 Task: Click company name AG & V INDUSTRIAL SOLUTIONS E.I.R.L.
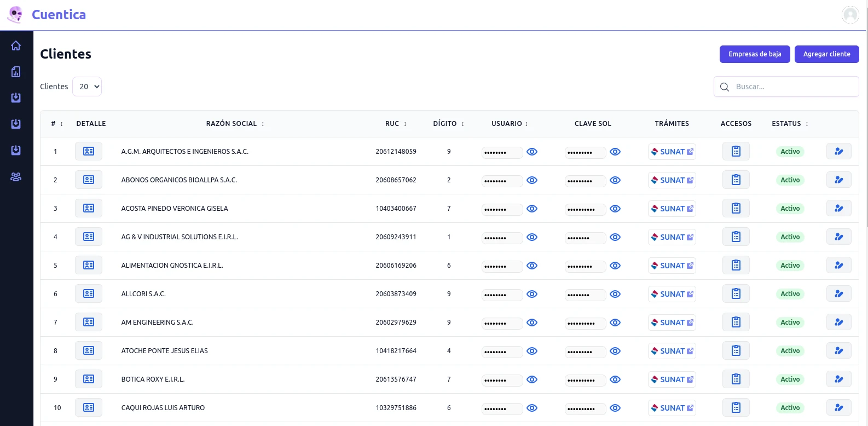pyautogui.click(x=180, y=237)
